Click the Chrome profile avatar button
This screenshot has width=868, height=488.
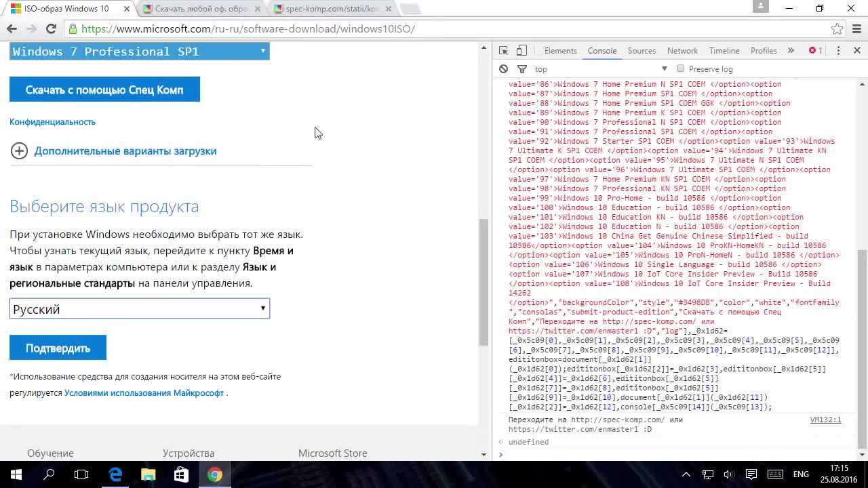pyautogui.click(x=761, y=6)
